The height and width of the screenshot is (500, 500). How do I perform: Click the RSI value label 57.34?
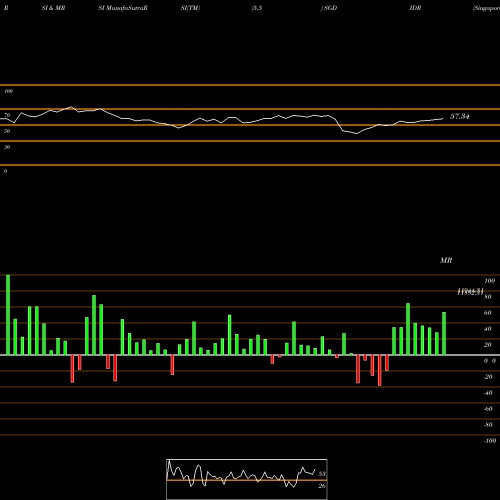coord(460,116)
